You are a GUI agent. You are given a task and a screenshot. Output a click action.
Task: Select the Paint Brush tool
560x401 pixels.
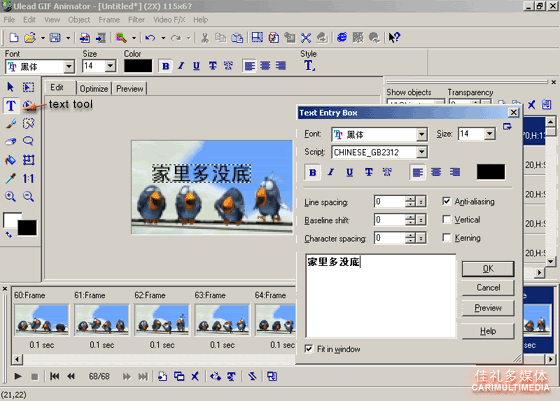point(11,124)
